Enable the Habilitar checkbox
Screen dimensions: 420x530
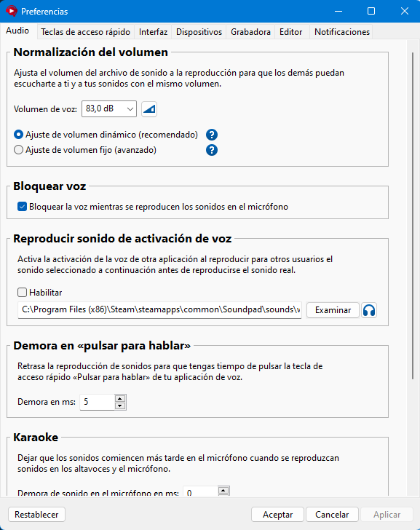coord(22,293)
